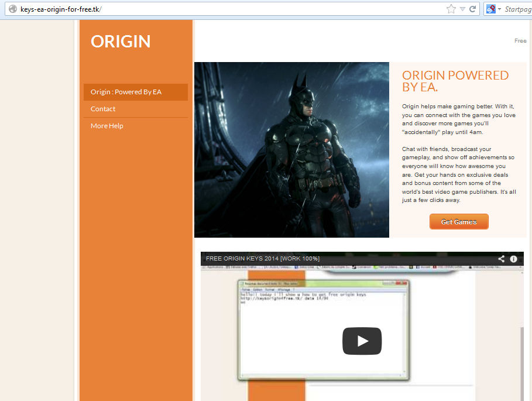
Task: Open the Contact menu item
Action: tap(135, 109)
